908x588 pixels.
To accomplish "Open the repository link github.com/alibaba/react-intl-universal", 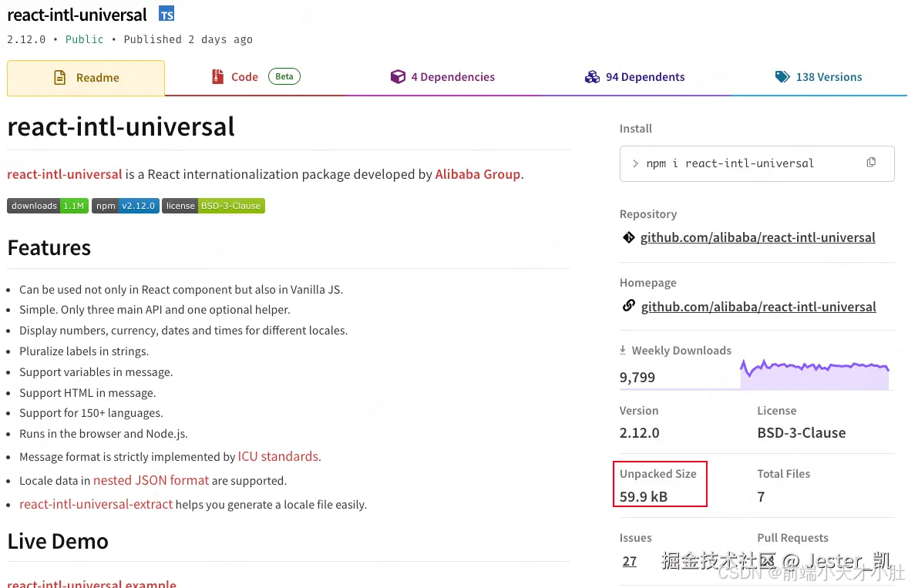I will [x=758, y=237].
